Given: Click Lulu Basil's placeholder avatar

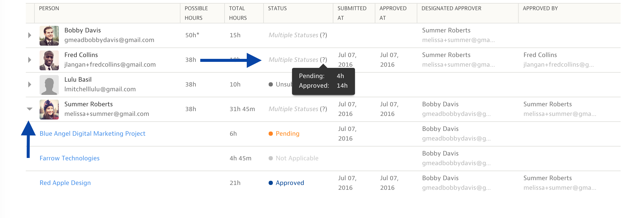Looking at the screenshot, I should pos(49,85).
